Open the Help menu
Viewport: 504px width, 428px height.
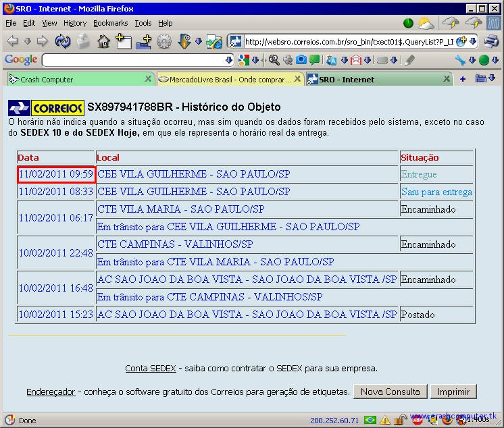(166, 23)
